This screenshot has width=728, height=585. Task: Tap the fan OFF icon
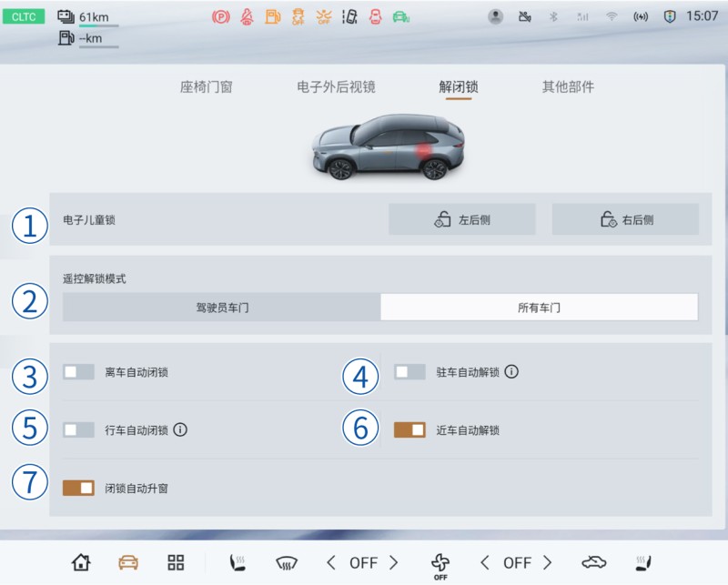(440, 567)
